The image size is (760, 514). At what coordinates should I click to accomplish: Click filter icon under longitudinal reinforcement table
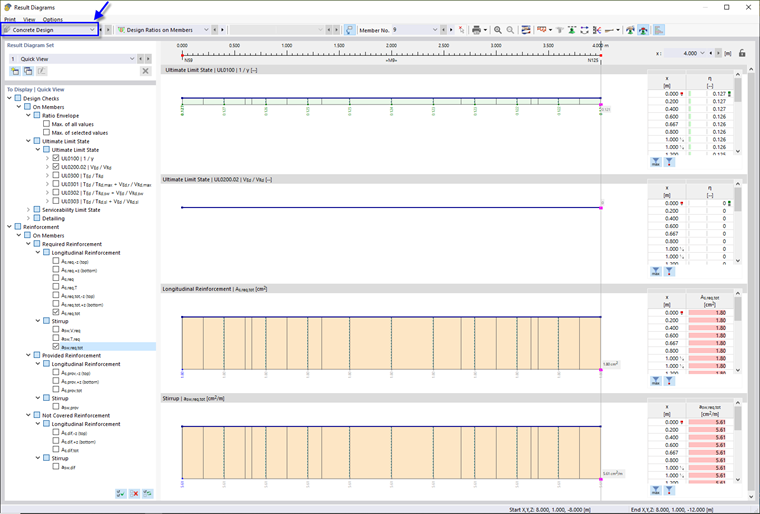pos(669,381)
